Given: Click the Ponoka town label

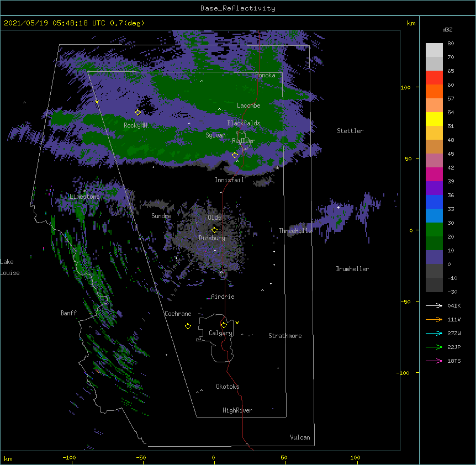Looking at the screenshot, I should (265, 75).
